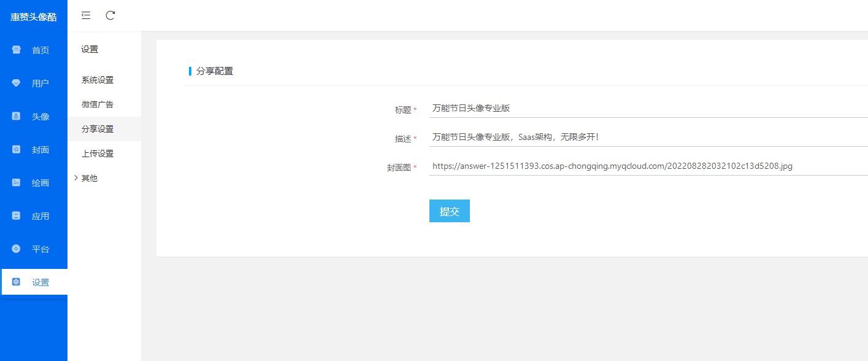The image size is (868, 361).
Task: Refresh the page with the reload icon
Action: pos(110,15)
